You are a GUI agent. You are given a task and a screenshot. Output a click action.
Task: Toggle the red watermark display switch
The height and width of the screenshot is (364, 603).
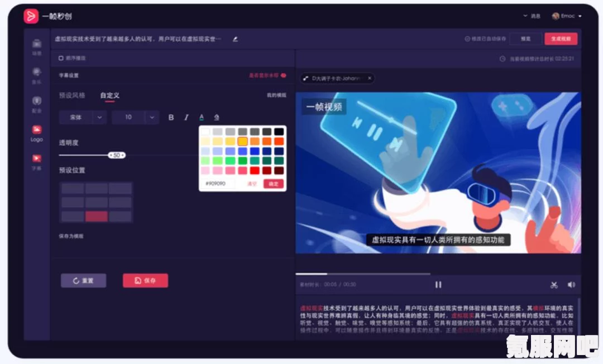click(x=284, y=75)
